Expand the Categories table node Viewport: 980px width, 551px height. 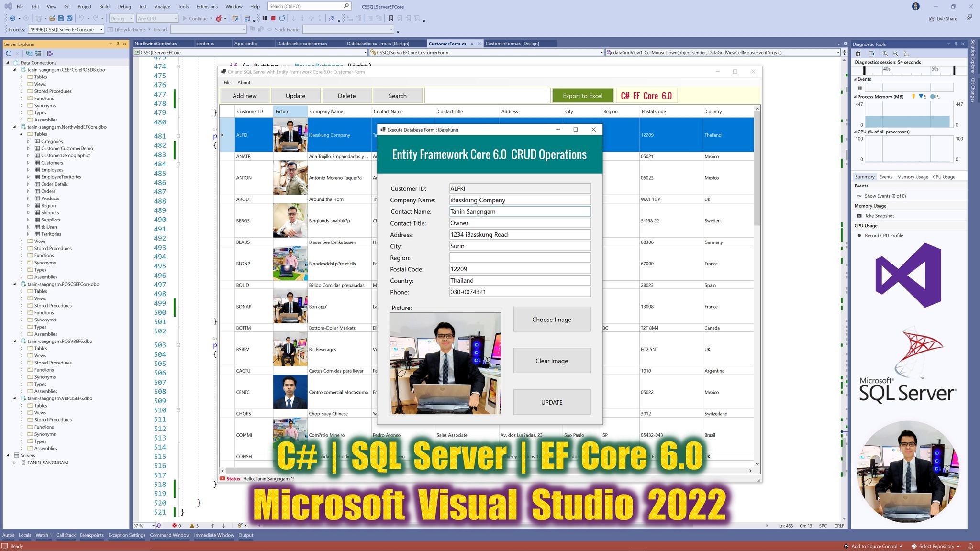click(x=28, y=141)
